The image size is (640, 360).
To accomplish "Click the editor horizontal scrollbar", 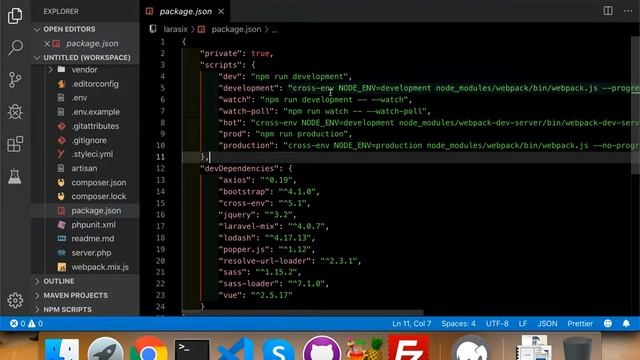I will click(302, 313).
